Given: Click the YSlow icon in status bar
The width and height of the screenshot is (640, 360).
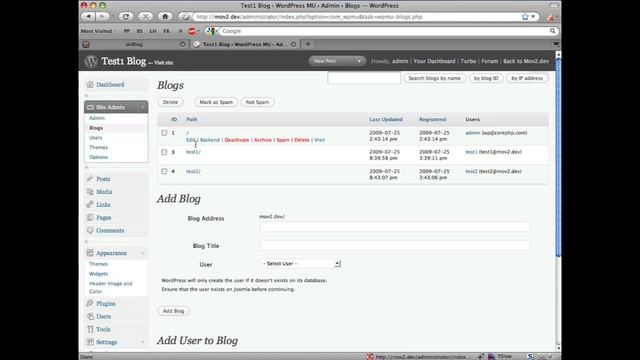Looking at the screenshot, I should 491,356.
